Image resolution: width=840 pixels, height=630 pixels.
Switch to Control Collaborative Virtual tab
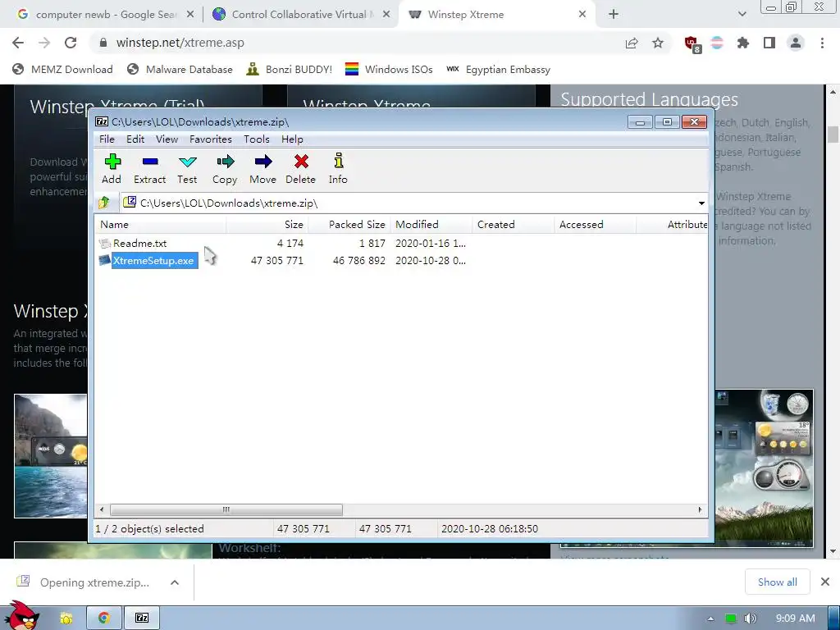[x=301, y=15]
